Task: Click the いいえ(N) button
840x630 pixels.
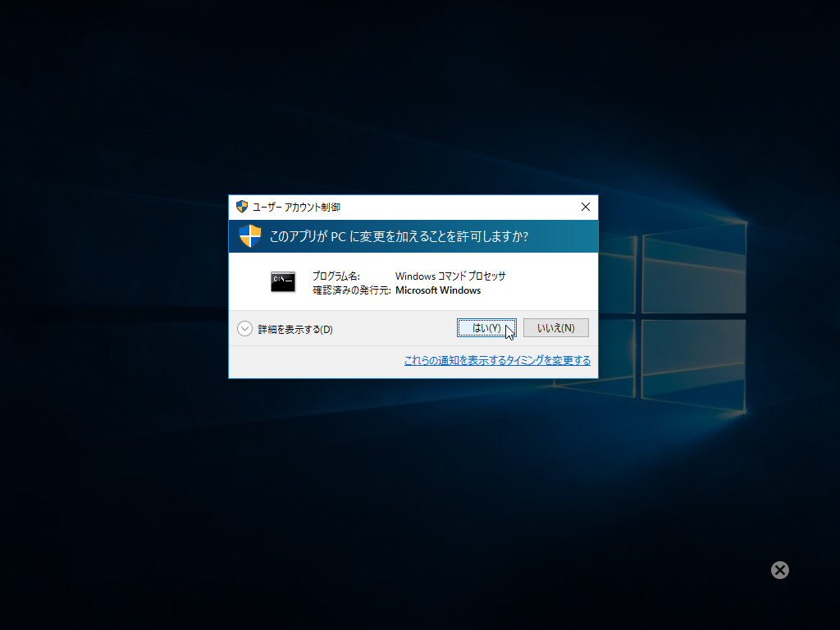Action: (555, 328)
